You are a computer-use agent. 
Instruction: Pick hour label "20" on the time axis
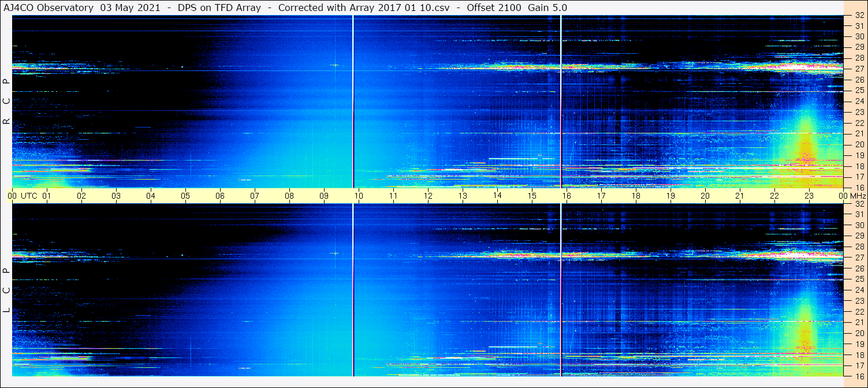coord(705,196)
